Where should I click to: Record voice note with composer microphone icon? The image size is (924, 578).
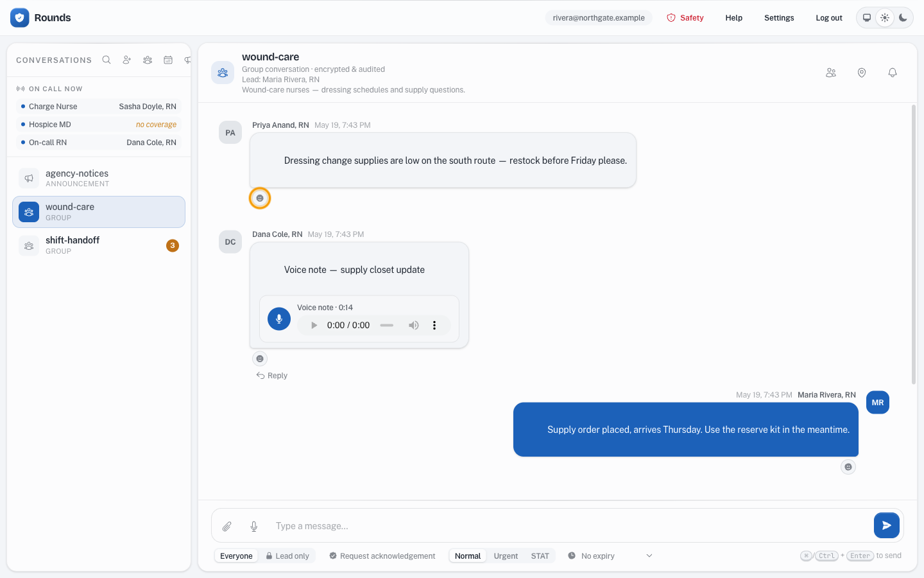pos(254,526)
